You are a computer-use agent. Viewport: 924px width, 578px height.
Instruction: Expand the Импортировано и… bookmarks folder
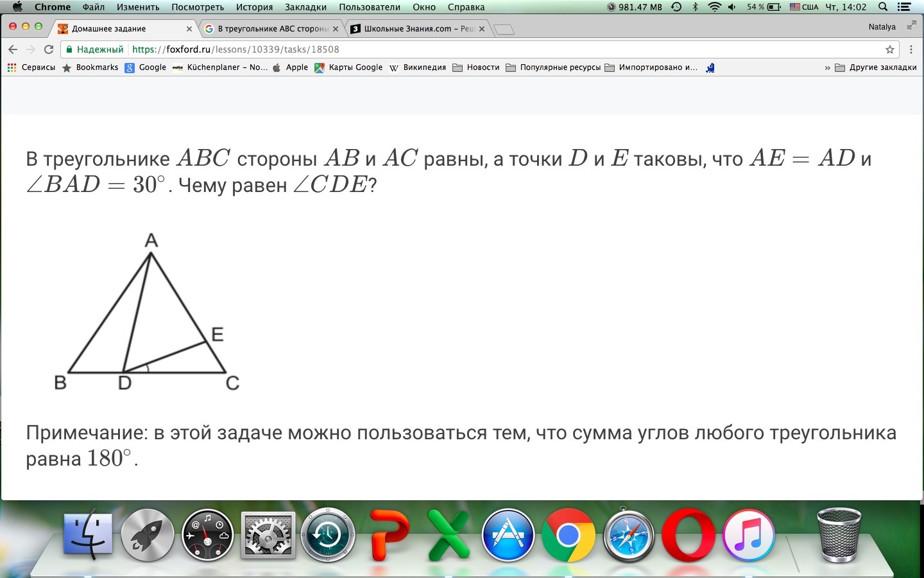click(651, 67)
